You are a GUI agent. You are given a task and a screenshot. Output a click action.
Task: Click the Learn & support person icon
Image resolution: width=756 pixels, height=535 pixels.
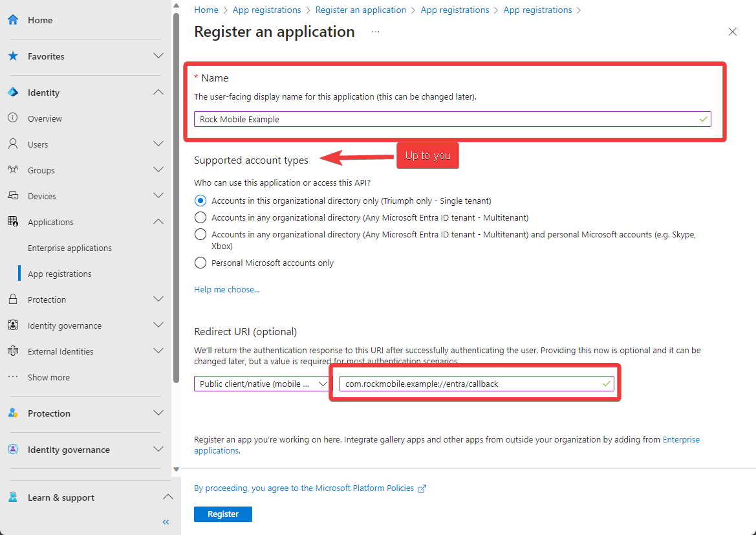pos(13,497)
